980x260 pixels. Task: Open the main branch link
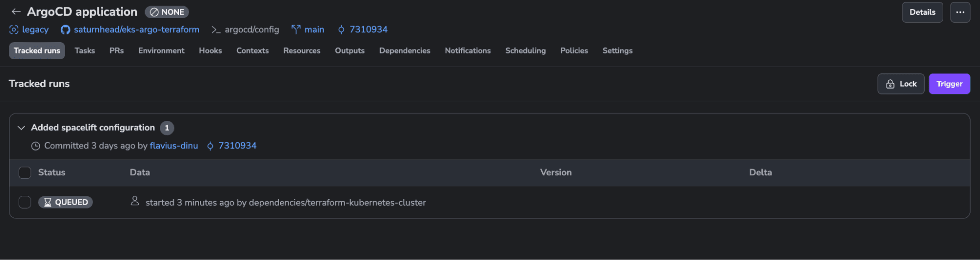point(314,29)
